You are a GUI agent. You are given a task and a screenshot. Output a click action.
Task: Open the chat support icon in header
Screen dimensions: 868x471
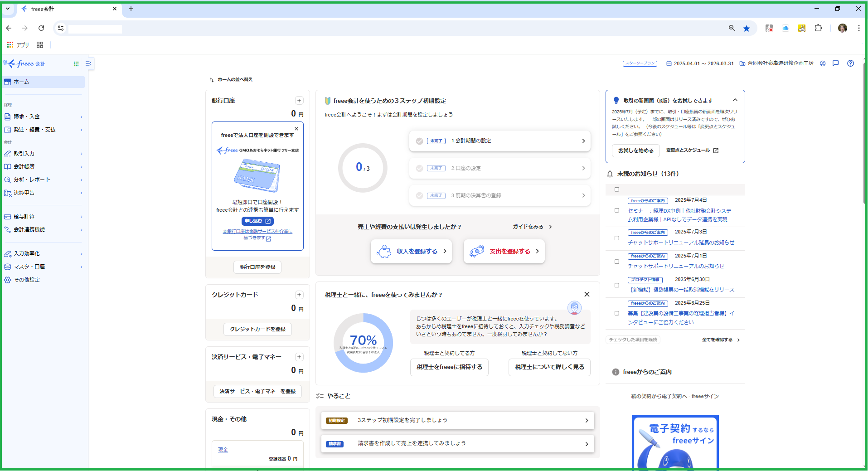click(836, 63)
